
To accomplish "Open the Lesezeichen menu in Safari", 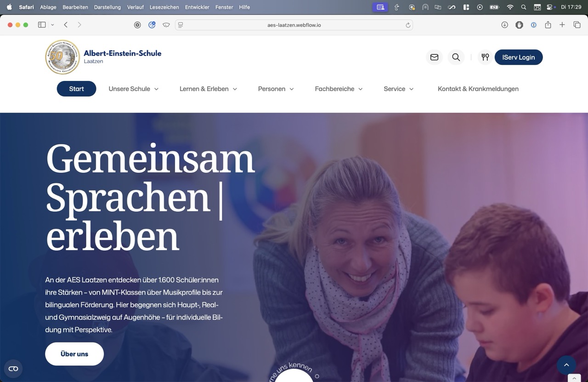I will click(x=164, y=7).
